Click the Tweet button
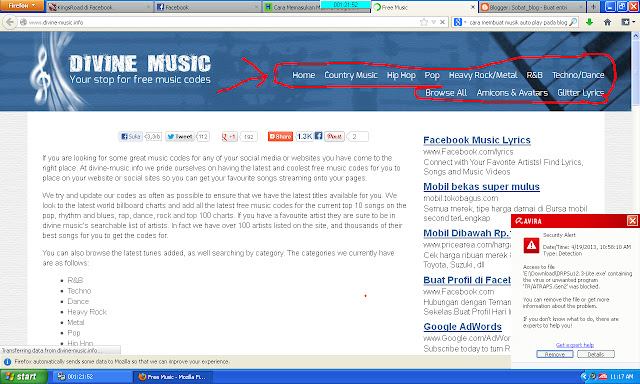640x384 pixels. coord(180,136)
